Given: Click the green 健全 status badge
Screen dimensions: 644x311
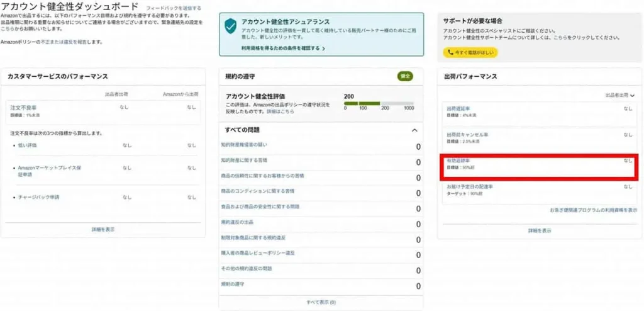Looking at the screenshot, I should (x=405, y=77).
